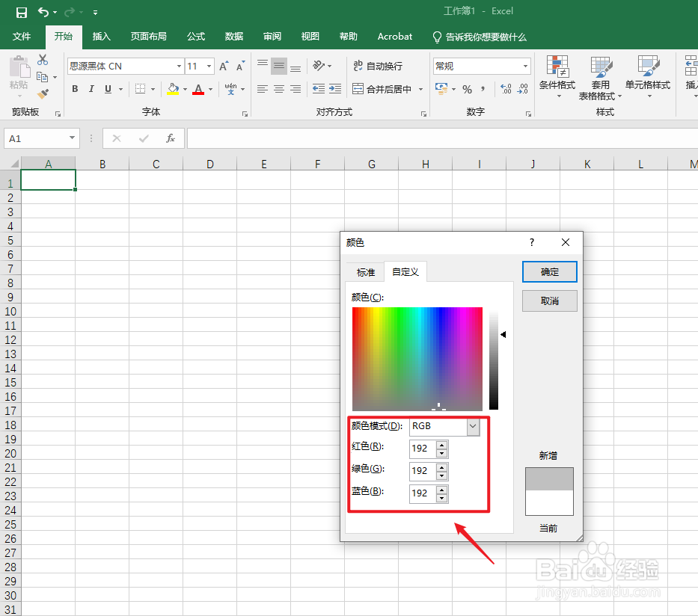
Task: Click the 确定 button
Action: [549, 272]
